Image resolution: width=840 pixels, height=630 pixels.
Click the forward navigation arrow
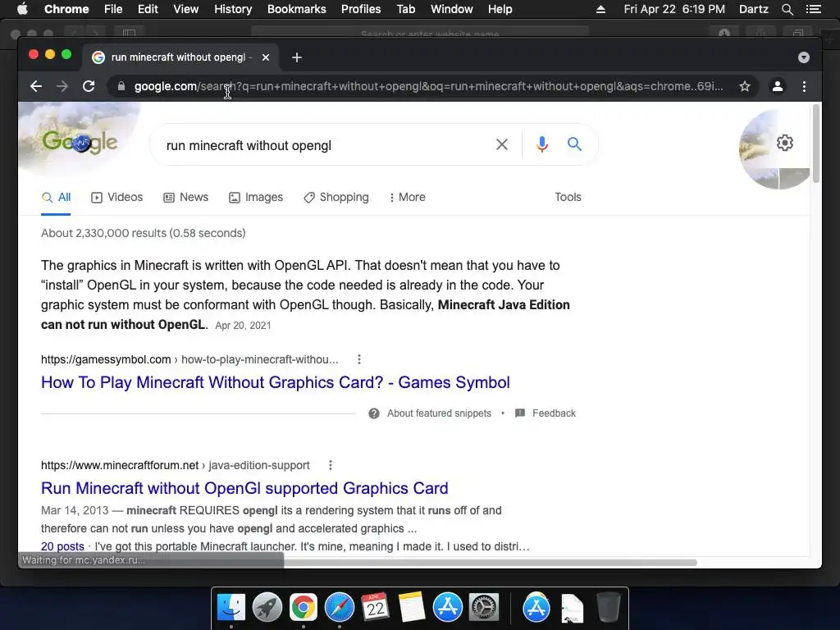(x=62, y=86)
